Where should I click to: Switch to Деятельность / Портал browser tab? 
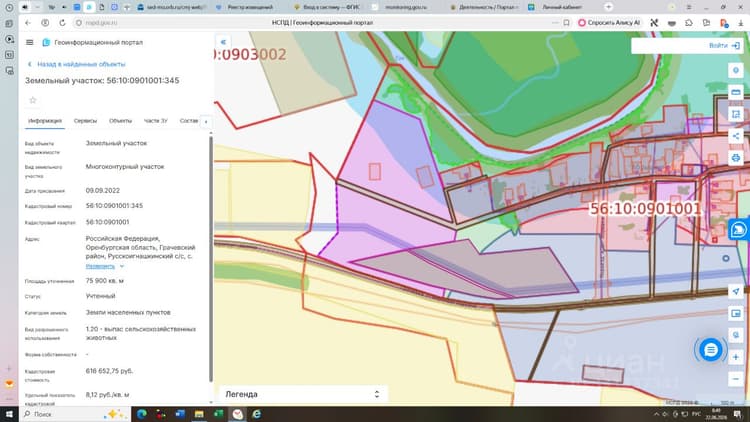pyautogui.click(x=485, y=7)
